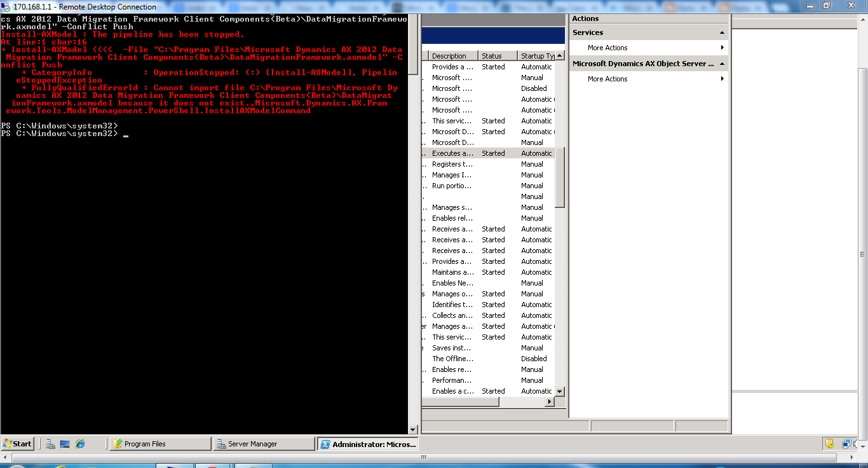868x468 pixels.
Task: Select the 'Saves inst...' service row
Action: [x=488, y=348]
